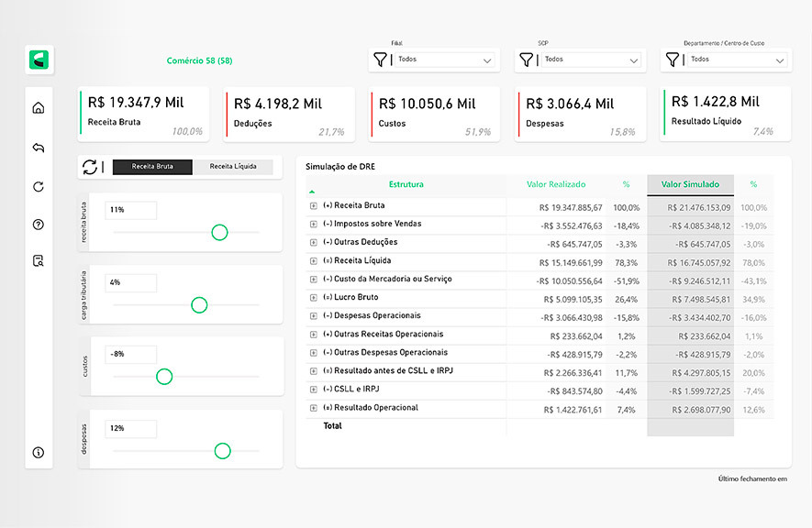Click the back arrow icon in sidebar
Image resolution: width=812 pixels, height=528 pixels.
pyautogui.click(x=39, y=148)
